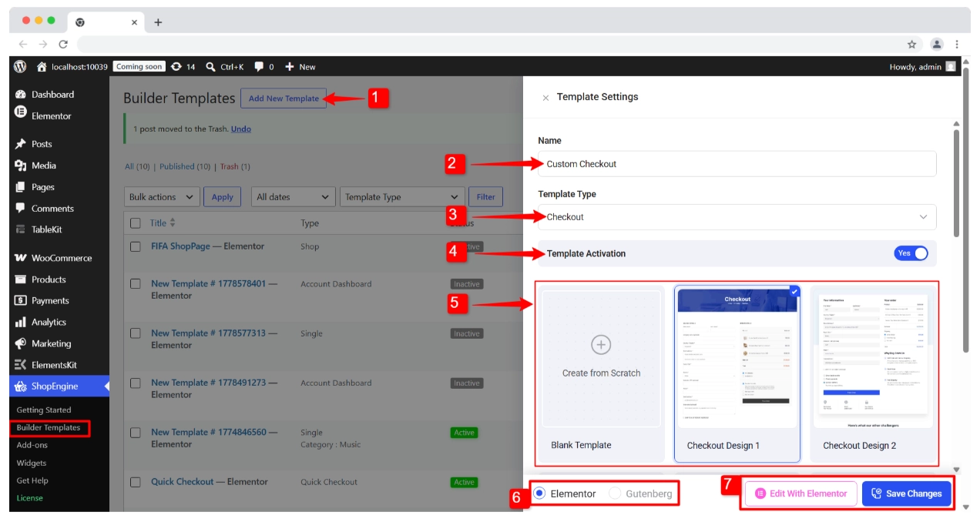Select the Elementor radio option
The image size is (980, 522).
point(539,494)
